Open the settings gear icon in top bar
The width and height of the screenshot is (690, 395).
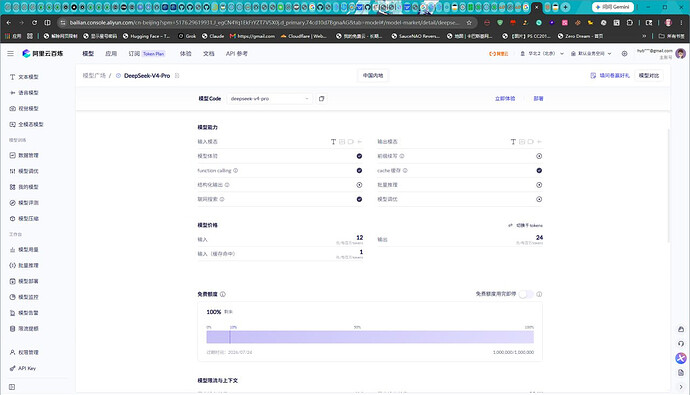(x=624, y=54)
